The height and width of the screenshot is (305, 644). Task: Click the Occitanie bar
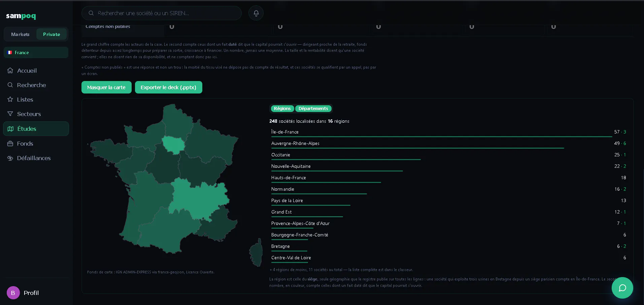(346, 159)
